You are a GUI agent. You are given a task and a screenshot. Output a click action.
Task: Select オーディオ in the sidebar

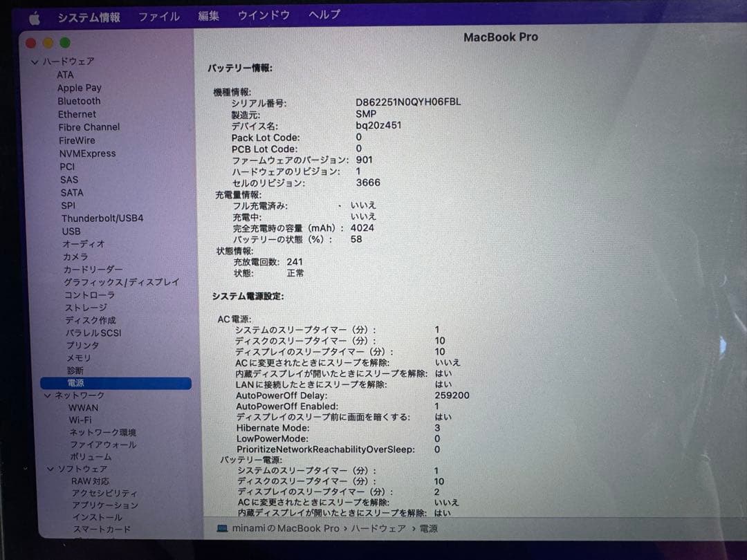(84, 244)
